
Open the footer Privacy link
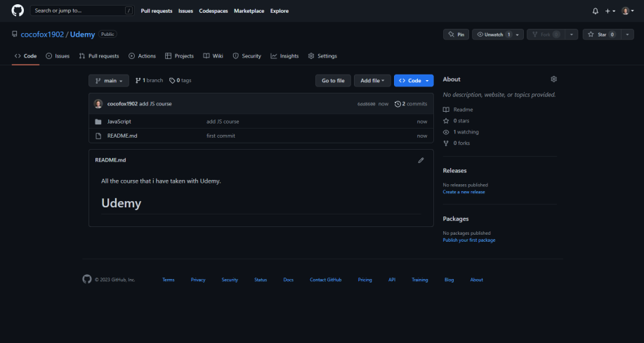pyautogui.click(x=198, y=280)
